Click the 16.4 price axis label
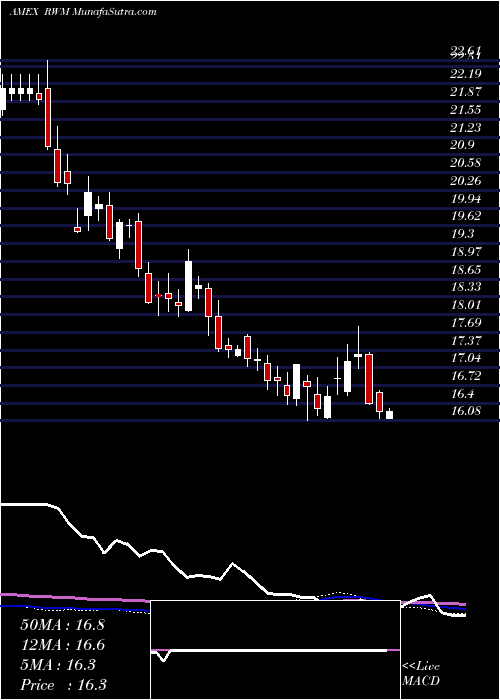Image resolution: width=500 pixels, height=700 pixels. coord(462,393)
